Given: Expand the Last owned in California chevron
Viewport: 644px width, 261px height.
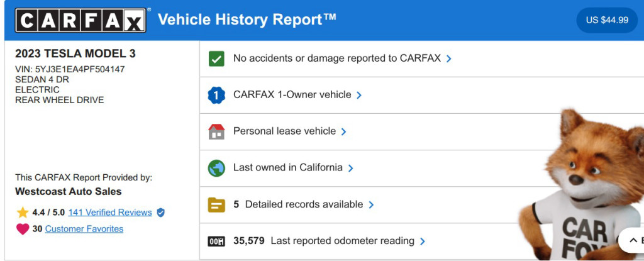Looking at the screenshot, I should [351, 168].
